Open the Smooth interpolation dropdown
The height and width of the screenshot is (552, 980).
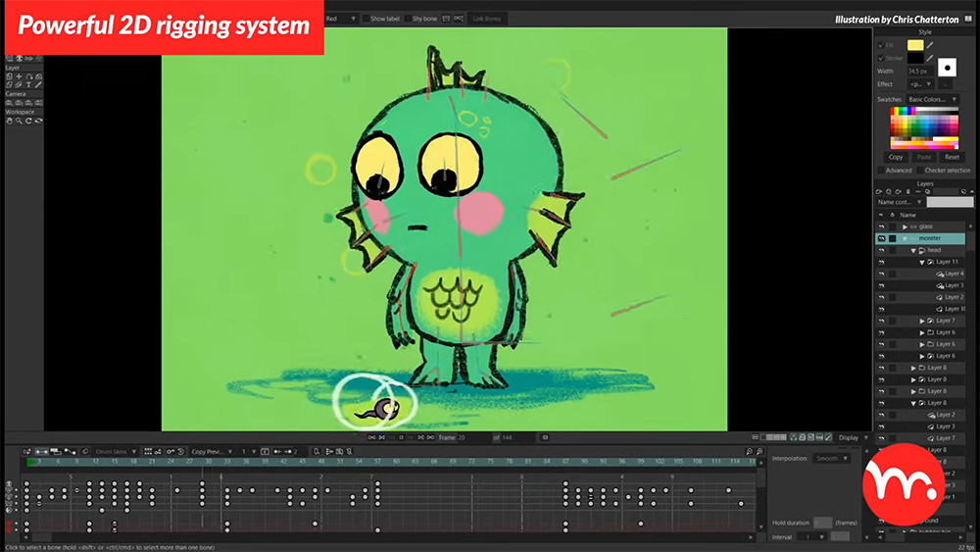[832, 458]
